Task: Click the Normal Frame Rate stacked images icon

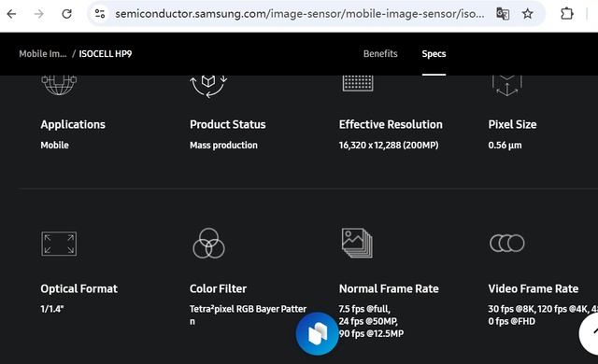Action: click(357, 243)
